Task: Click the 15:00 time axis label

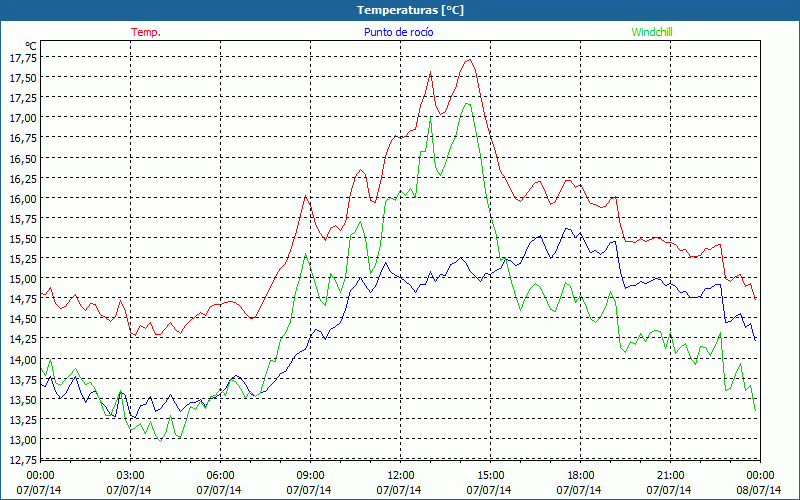Action: (x=490, y=476)
